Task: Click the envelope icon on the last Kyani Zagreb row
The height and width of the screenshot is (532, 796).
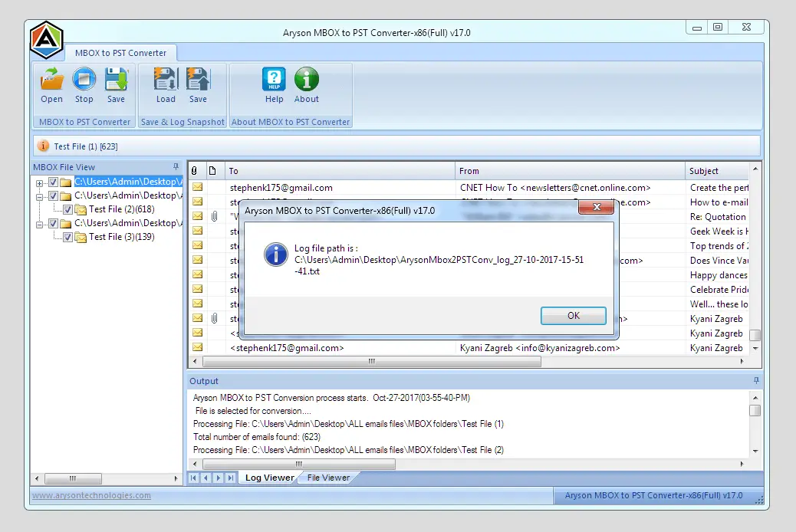Action: [198, 347]
